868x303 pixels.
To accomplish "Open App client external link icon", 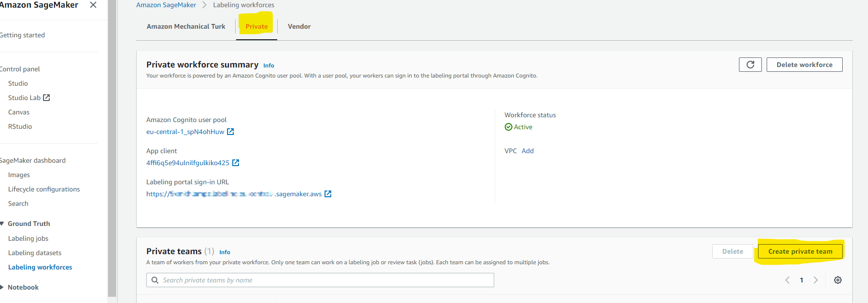I will coord(236,163).
